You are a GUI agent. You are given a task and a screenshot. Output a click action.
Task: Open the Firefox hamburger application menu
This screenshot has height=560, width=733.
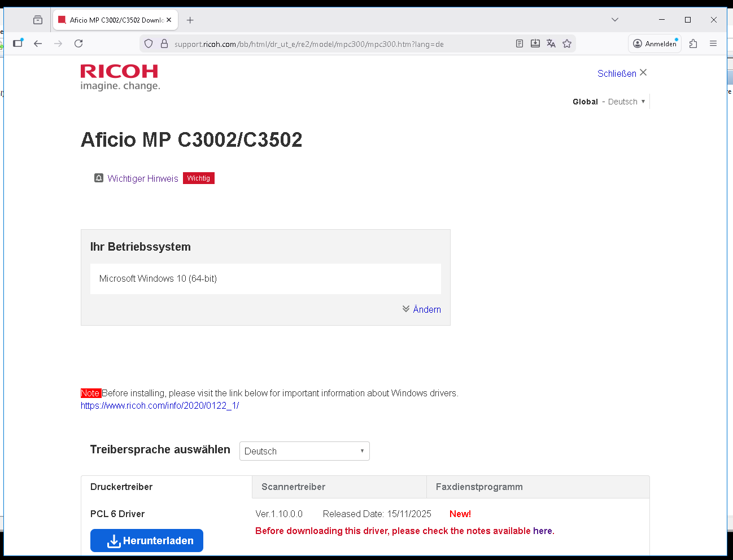click(713, 43)
